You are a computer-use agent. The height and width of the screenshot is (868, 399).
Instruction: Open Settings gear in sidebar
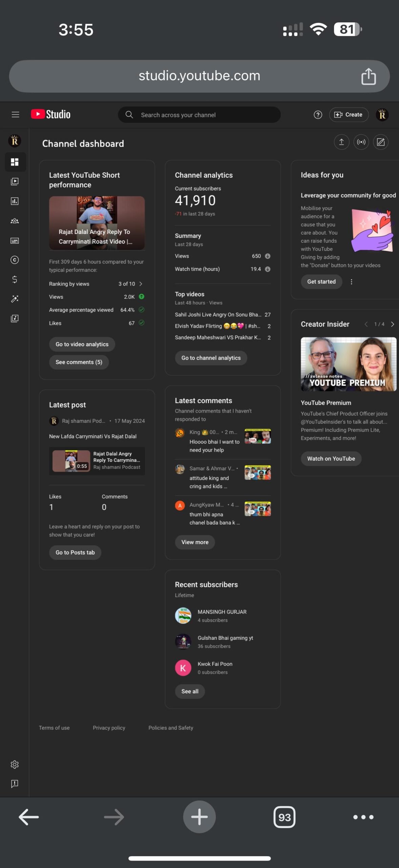tap(15, 765)
